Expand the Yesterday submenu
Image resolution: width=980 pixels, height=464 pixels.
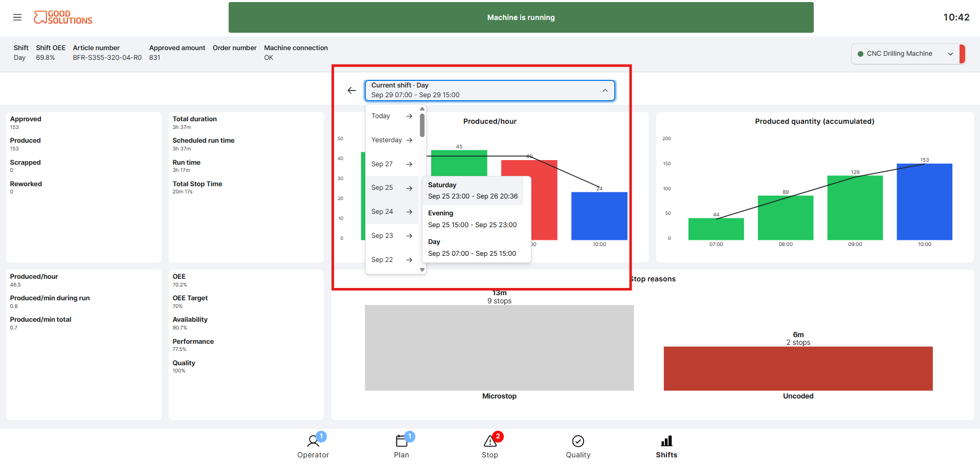point(392,140)
